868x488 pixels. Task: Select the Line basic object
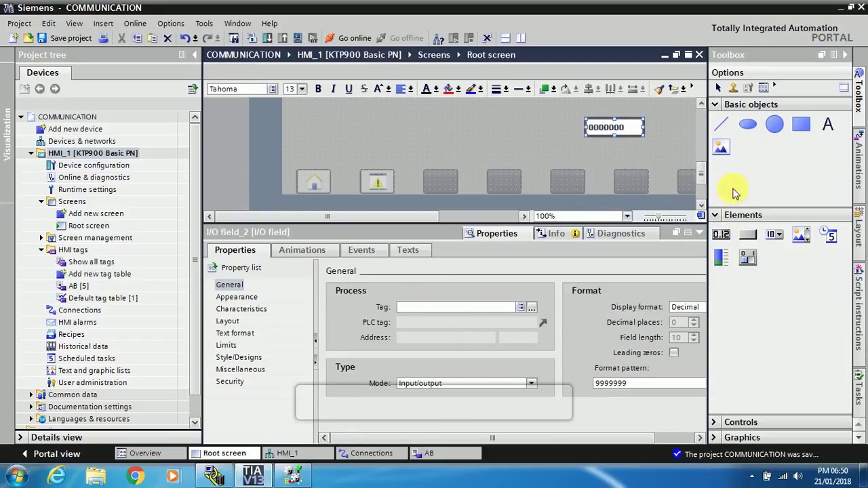pos(721,124)
